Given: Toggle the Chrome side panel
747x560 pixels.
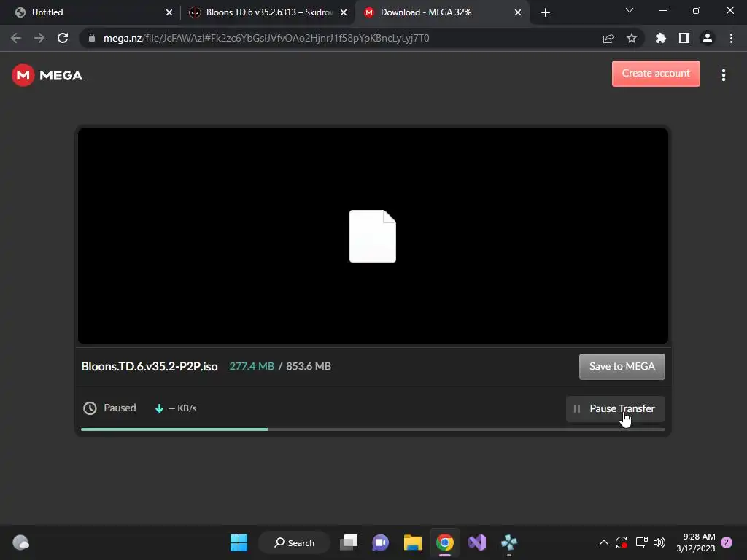Looking at the screenshot, I should point(684,38).
